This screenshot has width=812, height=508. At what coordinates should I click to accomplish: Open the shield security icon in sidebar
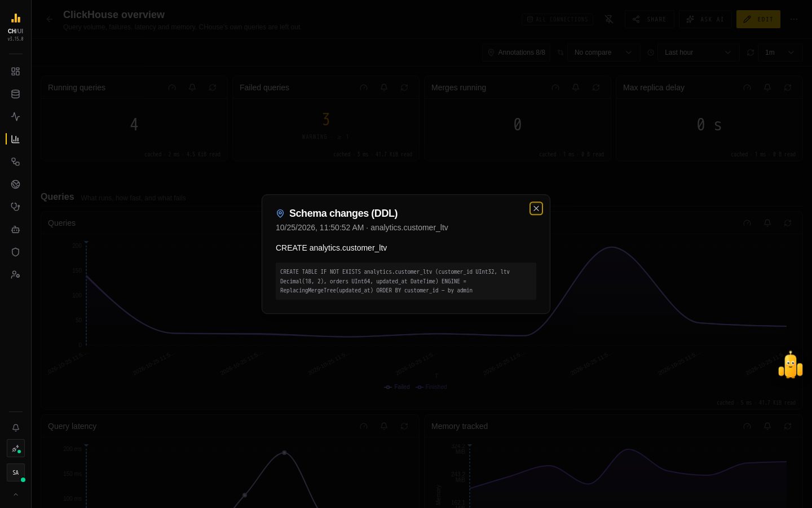[x=16, y=252]
